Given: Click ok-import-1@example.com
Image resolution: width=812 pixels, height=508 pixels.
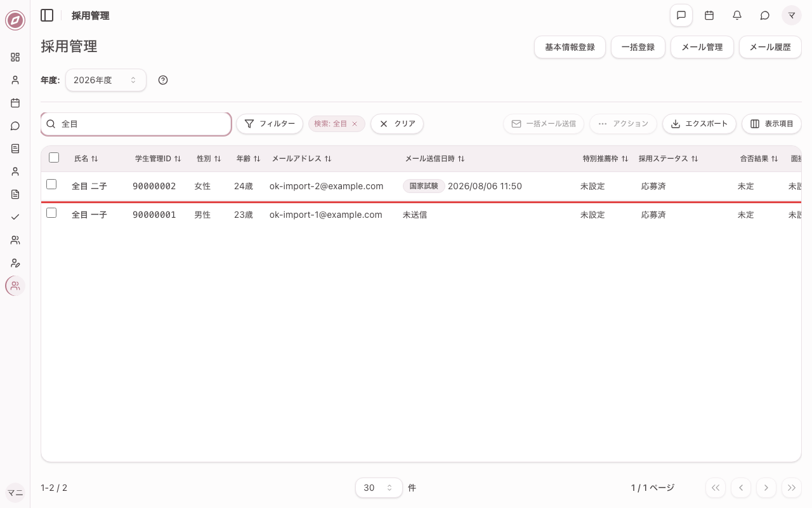Looking at the screenshot, I should (326, 215).
